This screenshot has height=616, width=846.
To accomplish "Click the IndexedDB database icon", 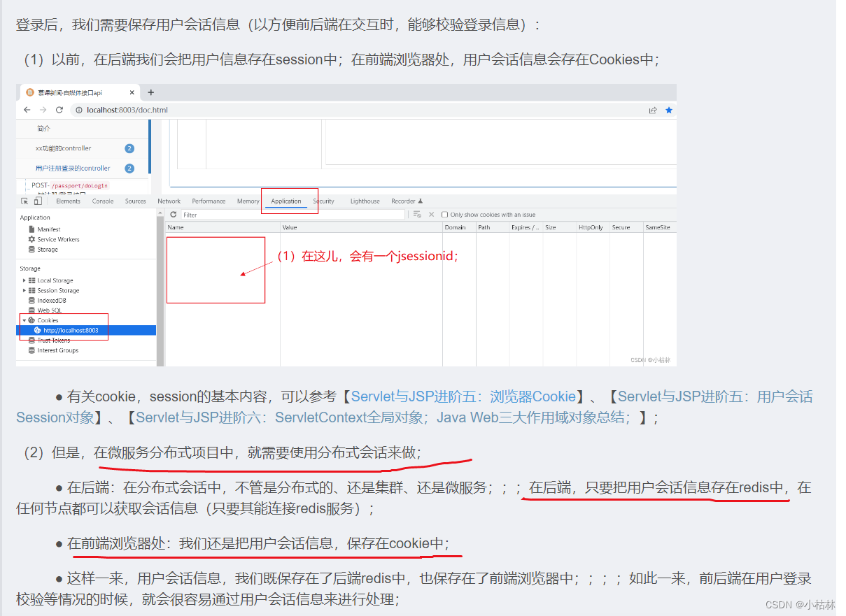I will coord(31,301).
